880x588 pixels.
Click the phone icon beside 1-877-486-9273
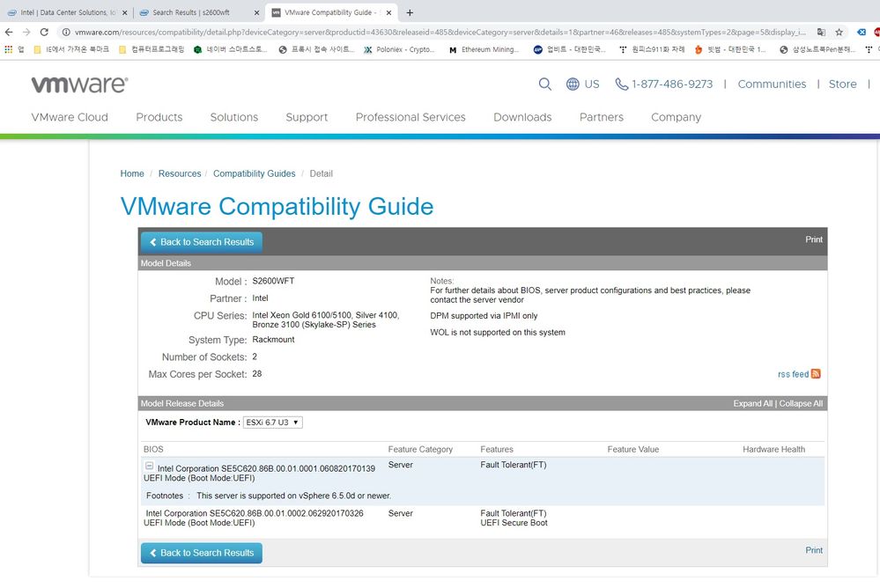click(x=621, y=85)
